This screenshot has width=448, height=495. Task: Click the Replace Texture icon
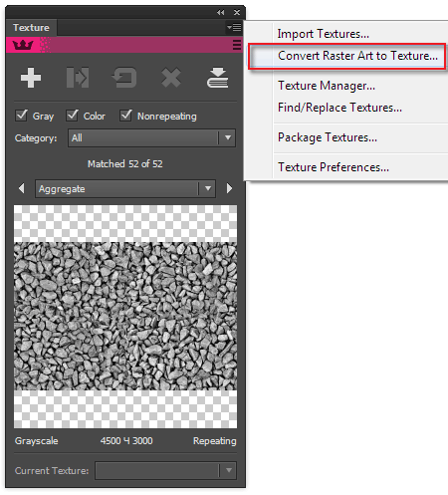pos(78,78)
